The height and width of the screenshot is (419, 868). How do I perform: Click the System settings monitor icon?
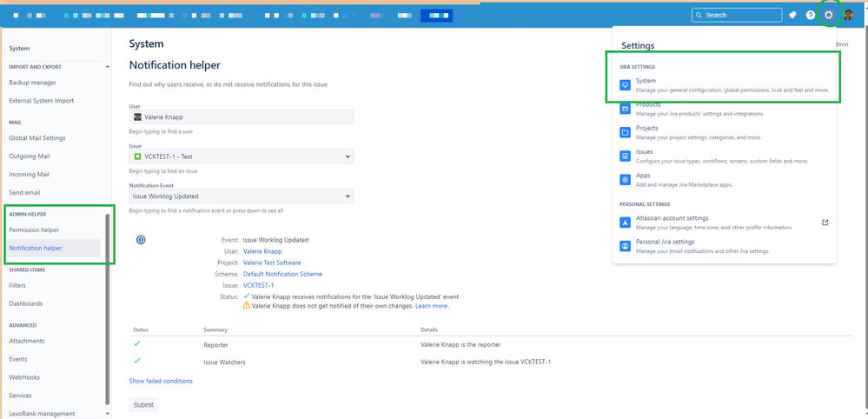[x=625, y=85]
